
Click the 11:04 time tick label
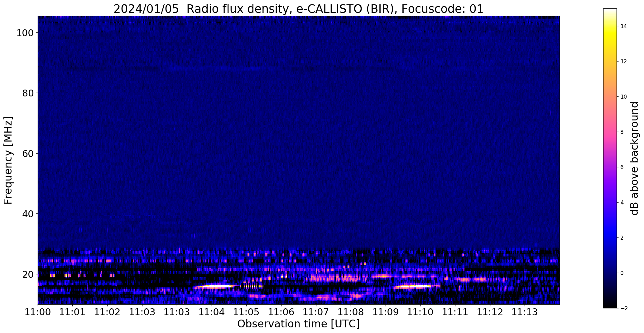tap(212, 312)
